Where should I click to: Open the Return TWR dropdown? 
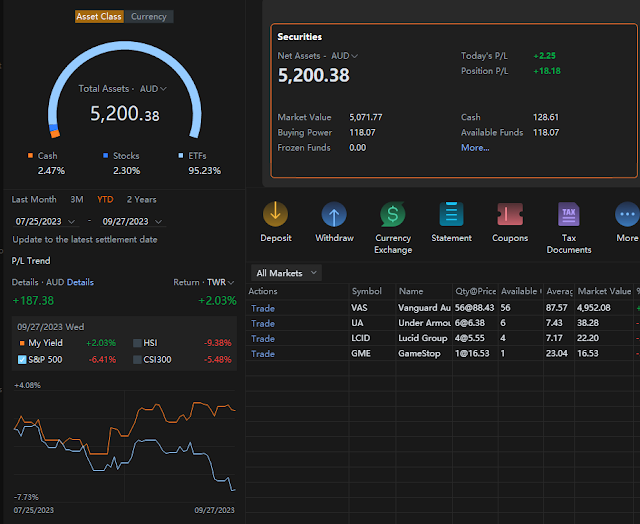point(220,282)
